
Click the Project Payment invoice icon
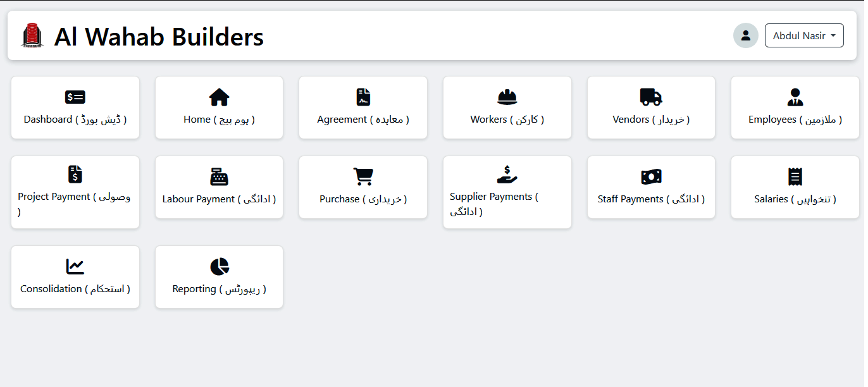[x=75, y=174]
